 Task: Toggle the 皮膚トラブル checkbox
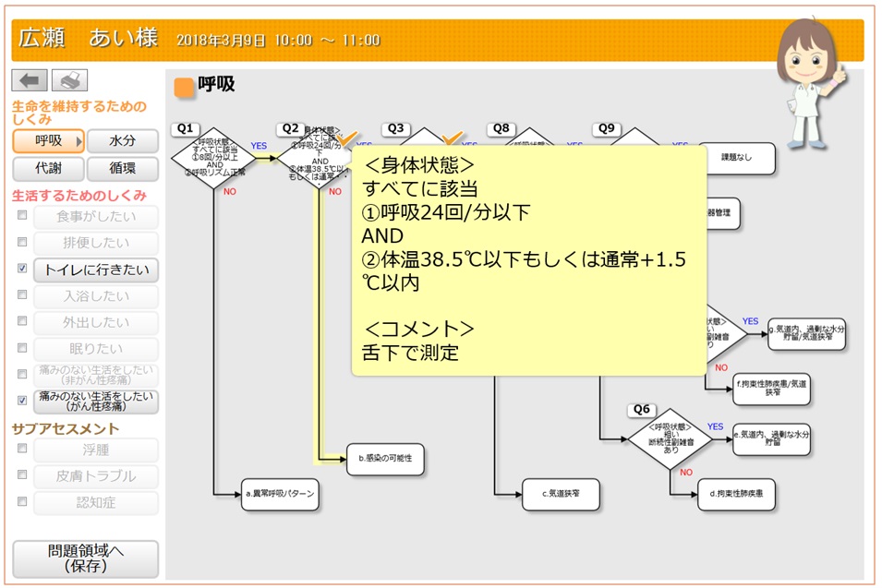(22, 474)
